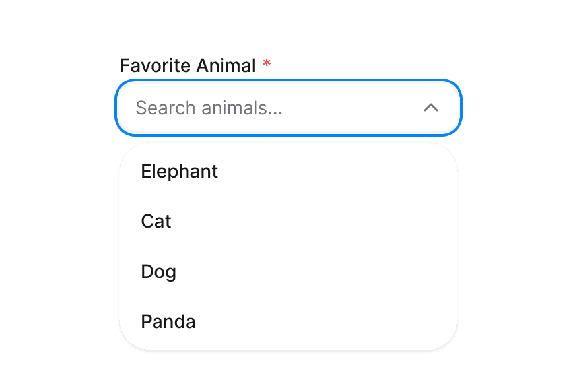Select Elephant from the list
577x392 pixels.
[180, 172]
